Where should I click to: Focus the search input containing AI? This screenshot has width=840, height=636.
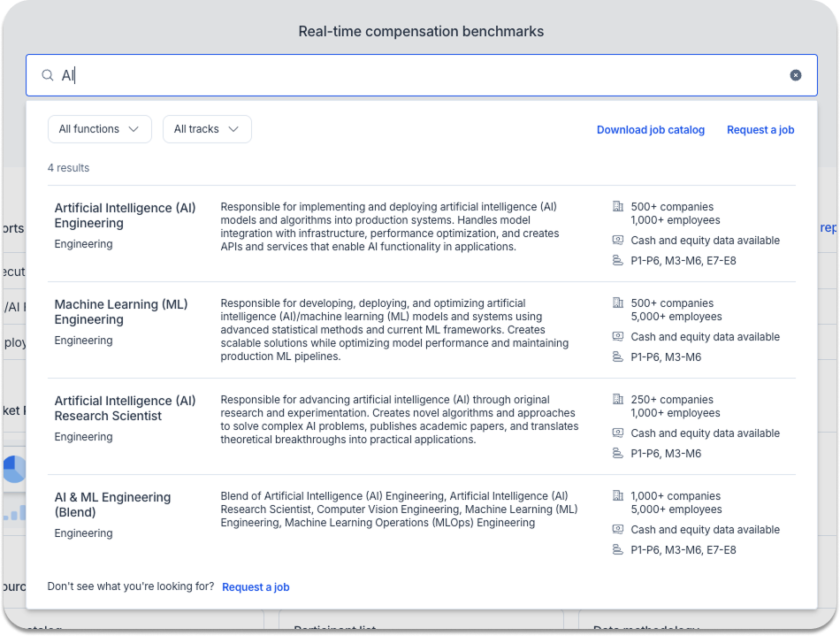422,75
